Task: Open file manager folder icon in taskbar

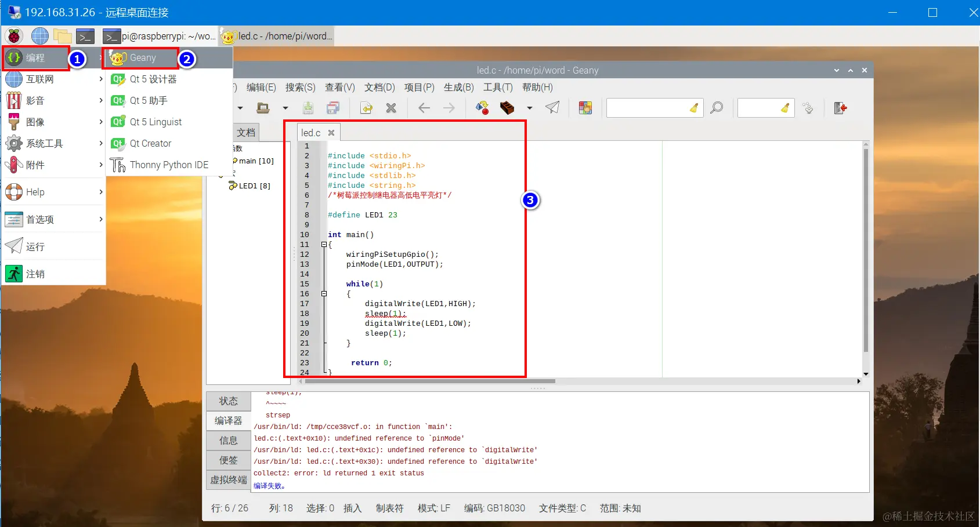Action: coord(63,36)
